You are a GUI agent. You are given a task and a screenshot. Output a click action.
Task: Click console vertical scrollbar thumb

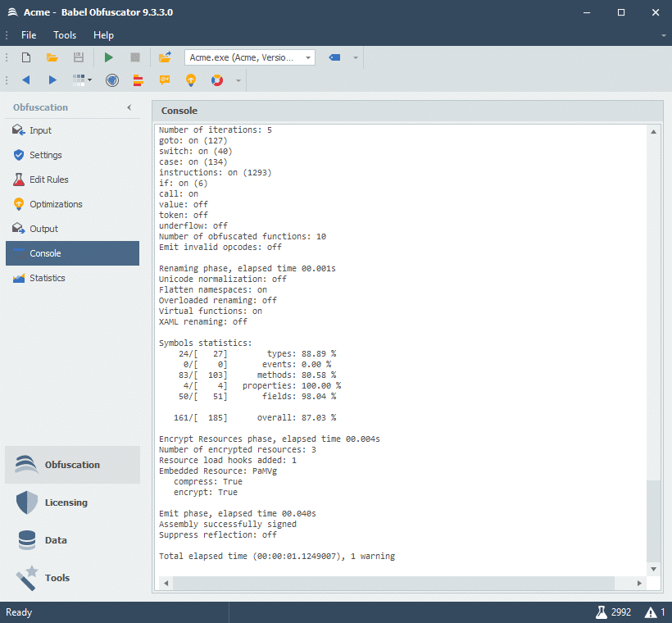pos(654,521)
